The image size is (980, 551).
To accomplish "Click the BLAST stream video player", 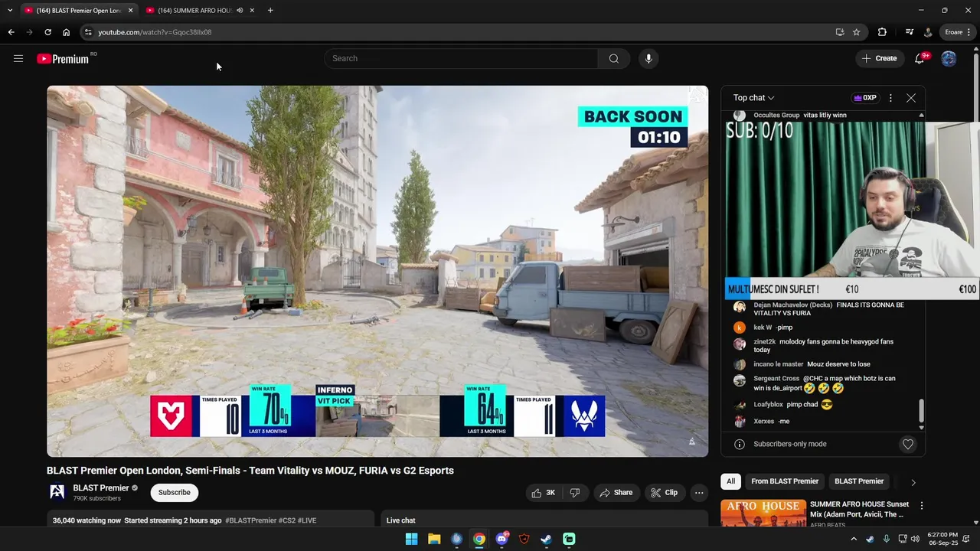I will click(x=377, y=271).
